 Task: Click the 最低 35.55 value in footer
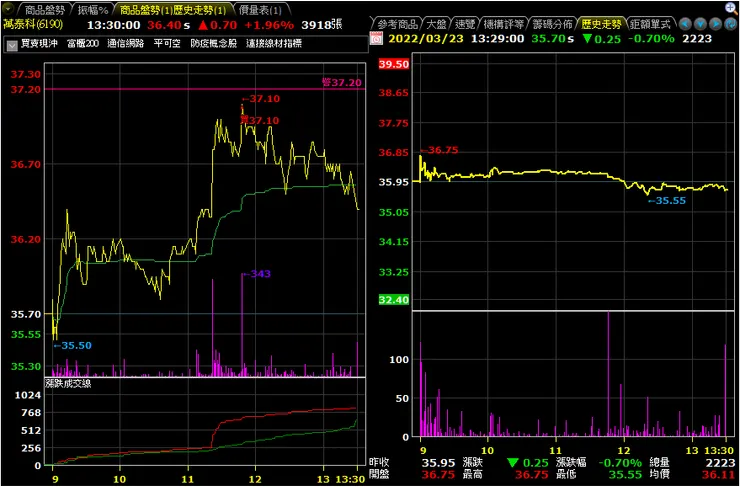coord(625,475)
